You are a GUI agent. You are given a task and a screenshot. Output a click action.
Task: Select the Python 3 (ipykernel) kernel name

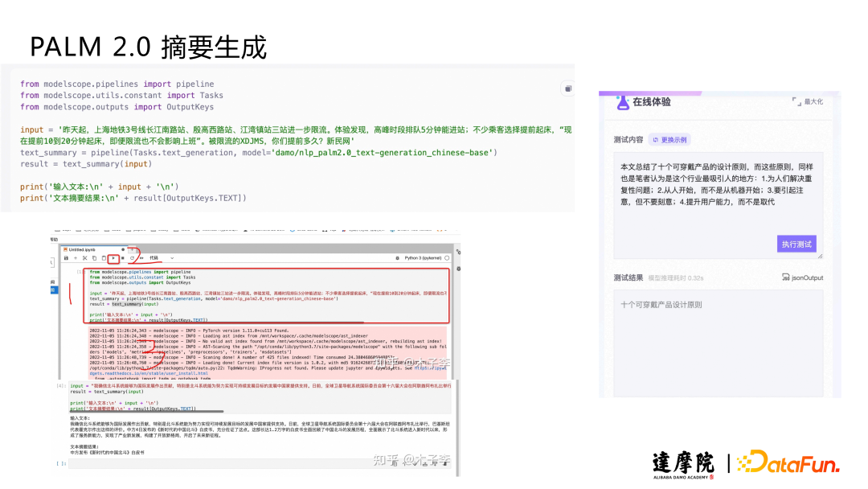pyautogui.click(x=423, y=258)
